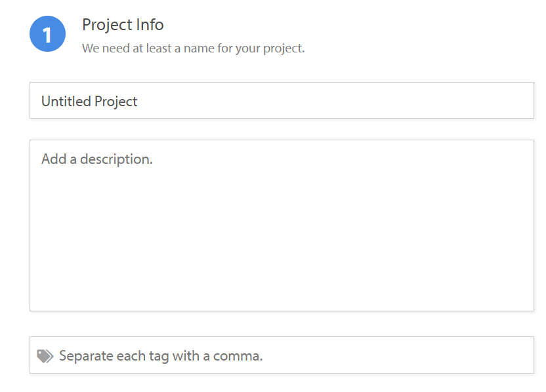
Task: Click the Project Info heading
Action: 123,25
